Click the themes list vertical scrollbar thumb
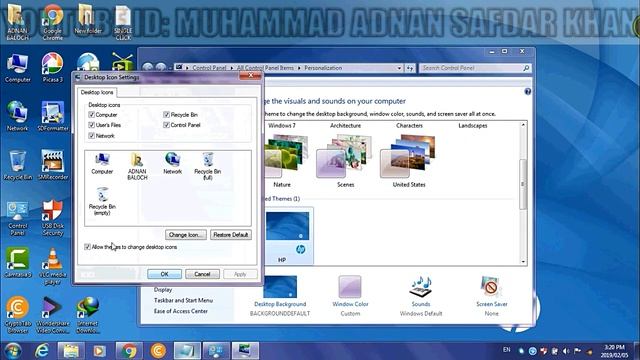Image resolution: width=640 pixels, height=360 pixels. point(523,184)
